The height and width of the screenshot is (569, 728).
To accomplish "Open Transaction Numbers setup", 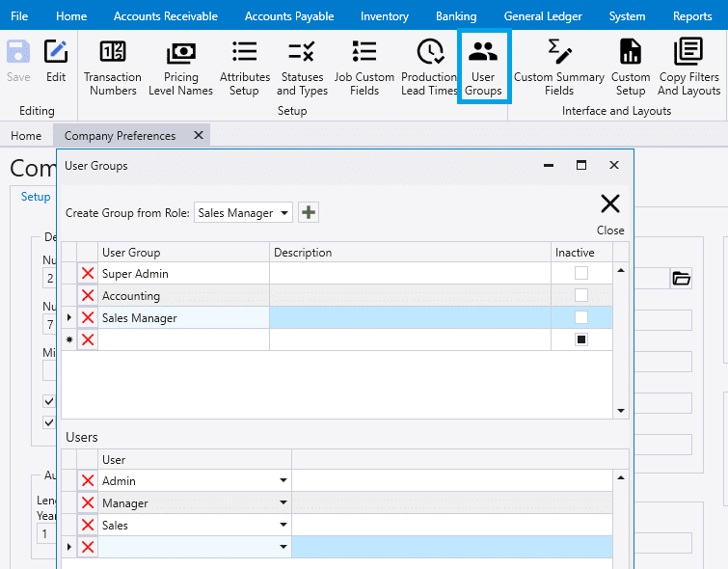I will click(113, 68).
